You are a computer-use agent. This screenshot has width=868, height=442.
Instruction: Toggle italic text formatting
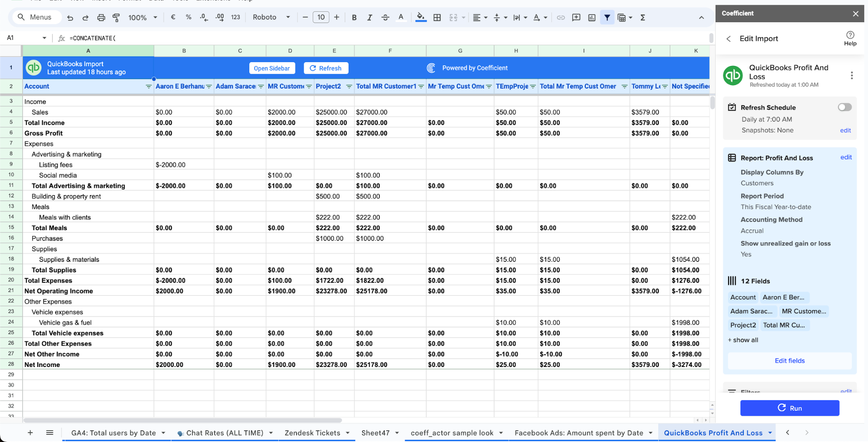[370, 17]
